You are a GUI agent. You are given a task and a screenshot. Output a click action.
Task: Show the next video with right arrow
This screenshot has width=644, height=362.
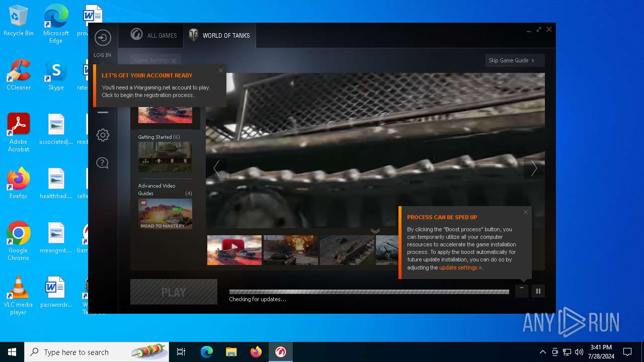click(x=534, y=168)
